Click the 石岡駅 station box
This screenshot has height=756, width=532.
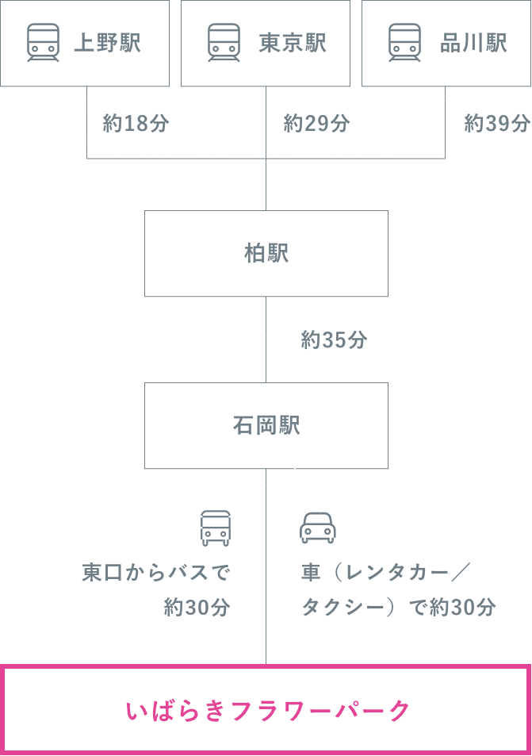(266, 425)
